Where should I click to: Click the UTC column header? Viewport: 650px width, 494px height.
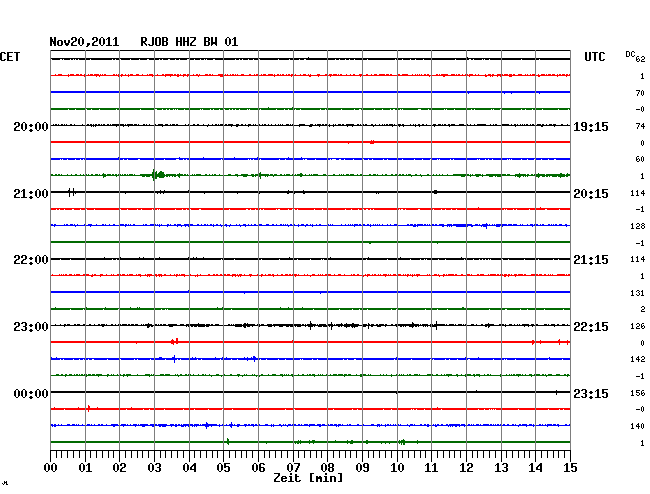pos(594,57)
